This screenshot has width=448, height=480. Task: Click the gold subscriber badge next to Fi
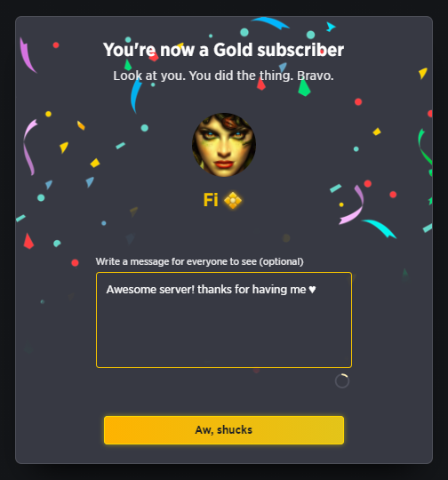click(233, 201)
